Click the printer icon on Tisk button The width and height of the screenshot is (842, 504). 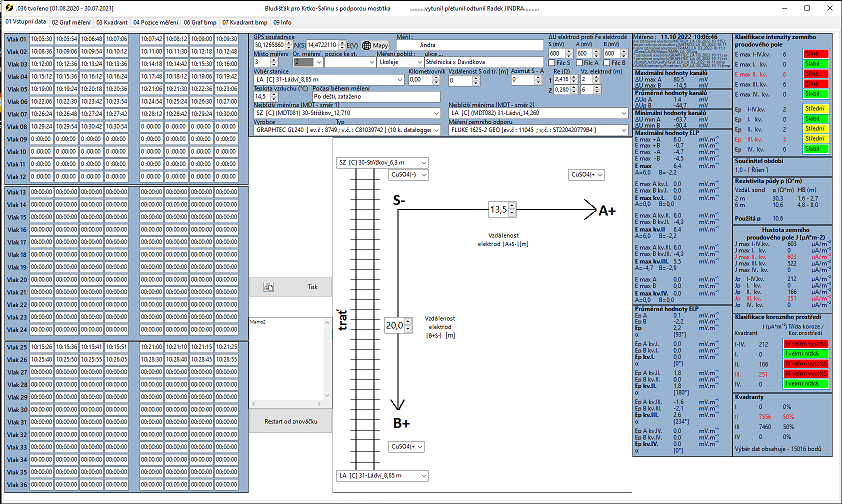268,286
